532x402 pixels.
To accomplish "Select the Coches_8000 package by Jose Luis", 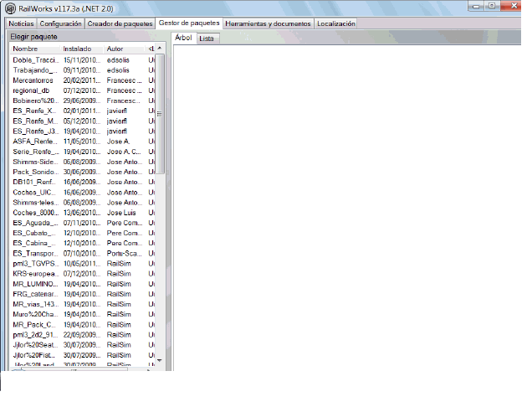I will 35,213.
